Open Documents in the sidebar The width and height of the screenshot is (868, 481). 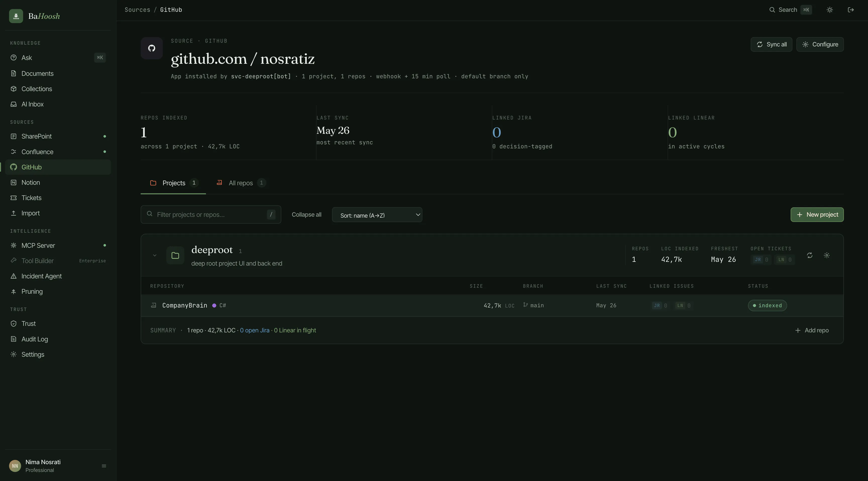tap(58, 73)
